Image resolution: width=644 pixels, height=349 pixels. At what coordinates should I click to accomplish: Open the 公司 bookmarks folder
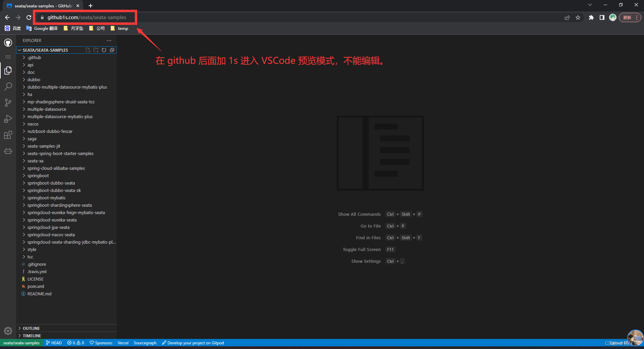[x=97, y=29]
